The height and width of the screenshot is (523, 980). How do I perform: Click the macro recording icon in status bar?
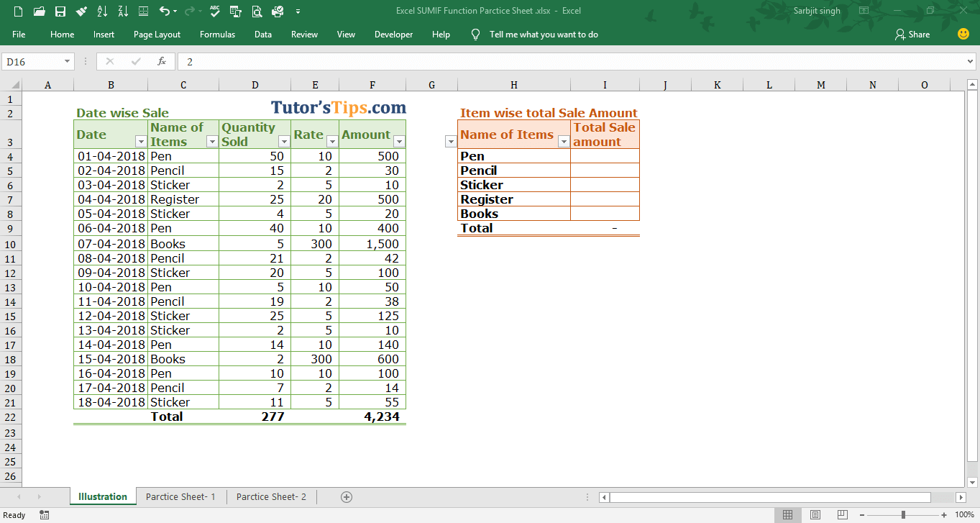45,515
